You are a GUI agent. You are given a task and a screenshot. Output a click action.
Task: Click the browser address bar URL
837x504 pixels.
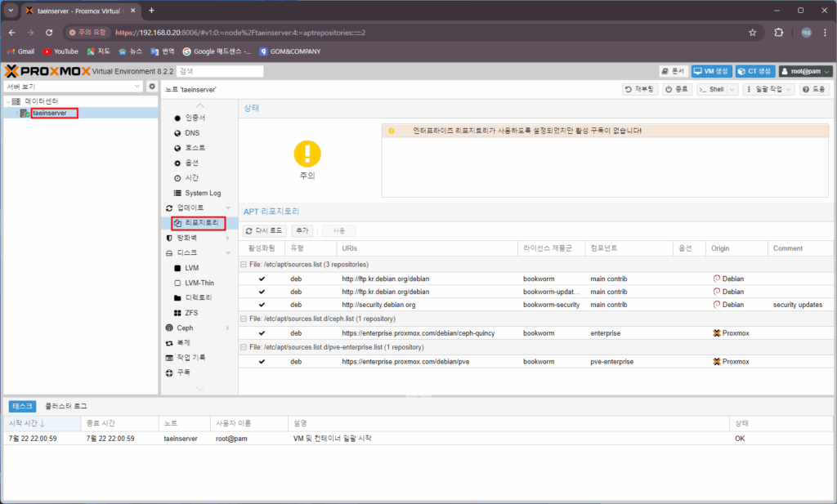point(240,33)
